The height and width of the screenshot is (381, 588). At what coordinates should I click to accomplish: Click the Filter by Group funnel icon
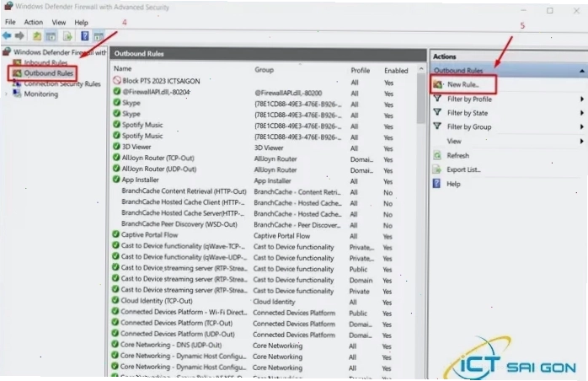pos(437,126)
